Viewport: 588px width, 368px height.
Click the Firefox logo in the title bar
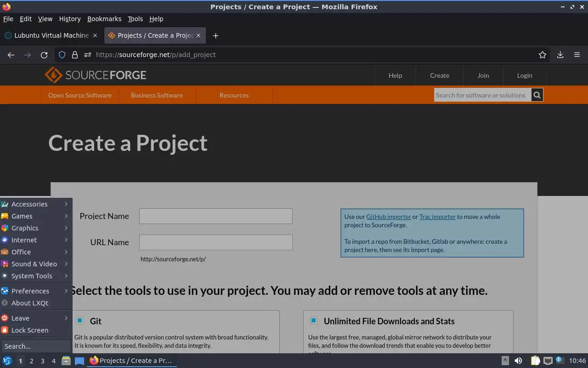6,7
